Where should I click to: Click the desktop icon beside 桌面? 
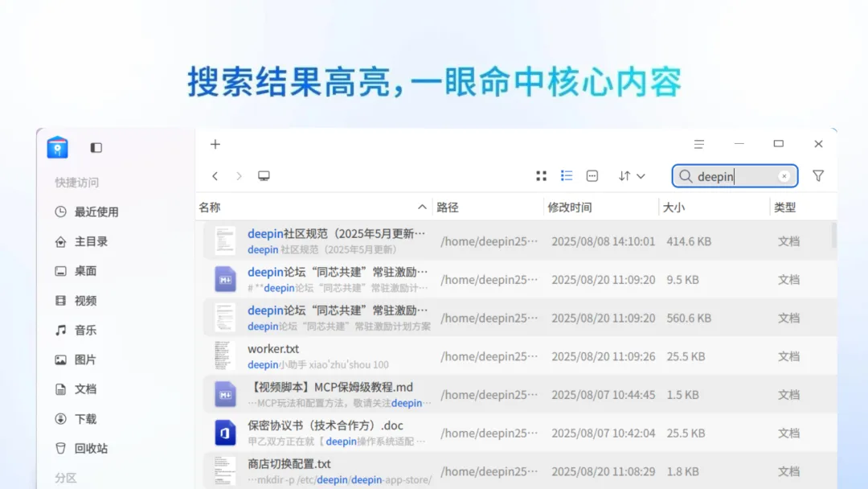point(61,271)
